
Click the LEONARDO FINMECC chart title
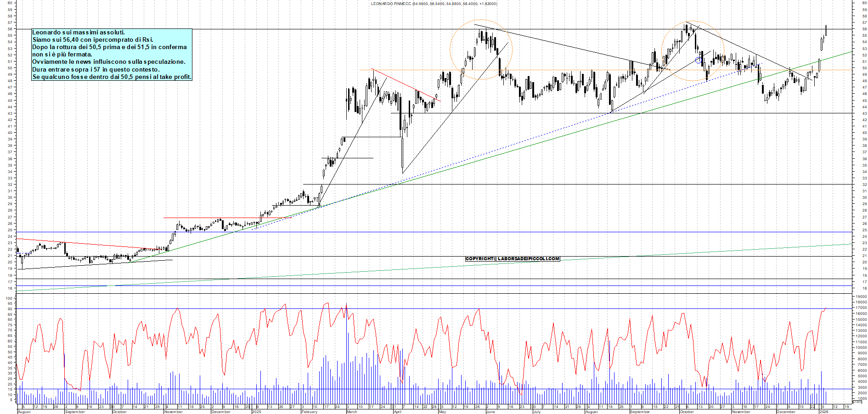coord(434,4)
